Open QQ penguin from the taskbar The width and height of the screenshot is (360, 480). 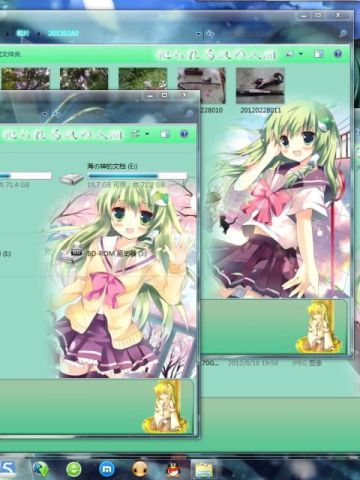[x=173, y=469]
